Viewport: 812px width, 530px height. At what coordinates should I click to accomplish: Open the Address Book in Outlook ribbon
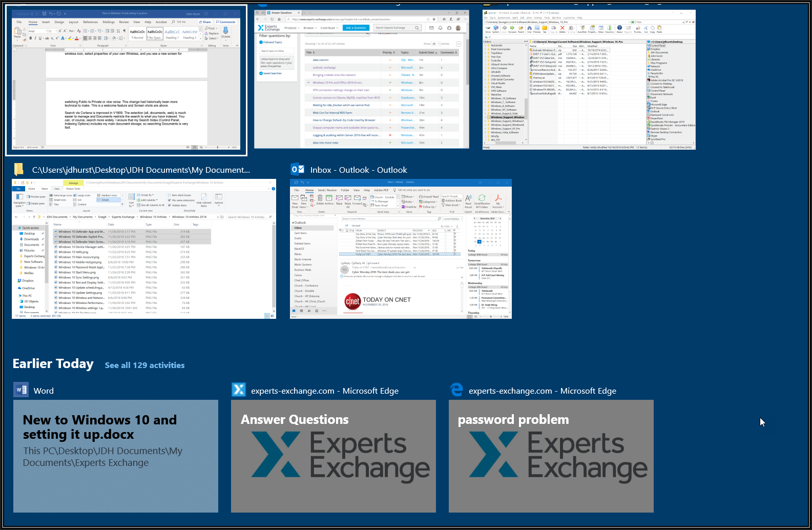[x=452, y=200]
